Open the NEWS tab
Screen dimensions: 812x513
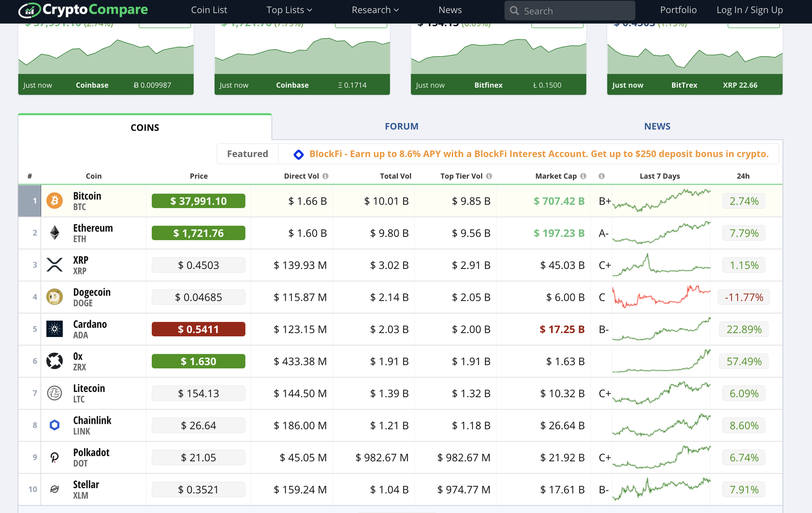tap(657, 126)
